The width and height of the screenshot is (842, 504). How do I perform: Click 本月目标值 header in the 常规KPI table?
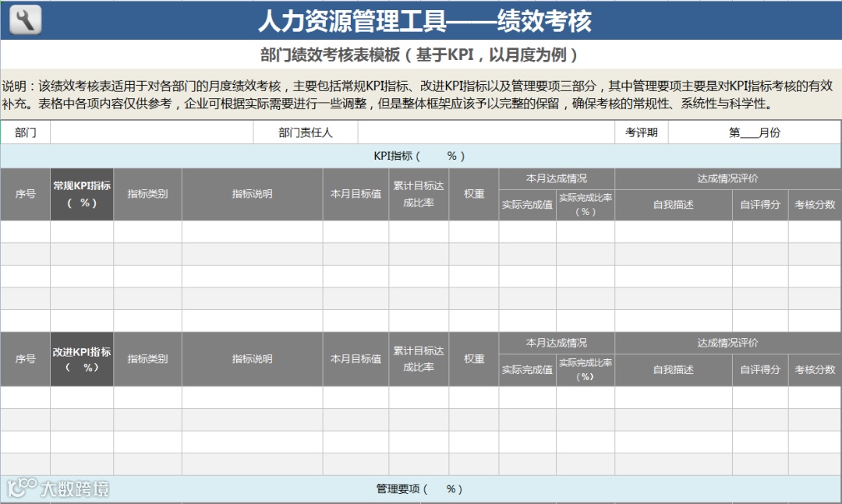pyautogui.click(x=356, y=194)
